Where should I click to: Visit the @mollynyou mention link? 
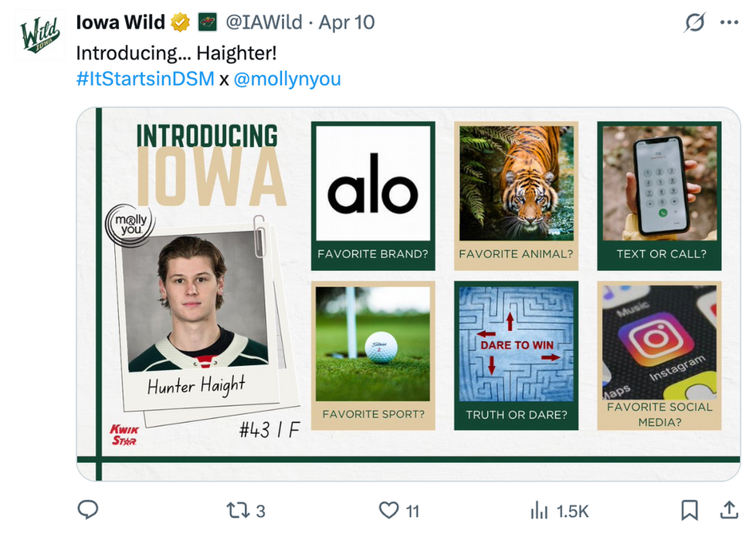coord(286,79)
